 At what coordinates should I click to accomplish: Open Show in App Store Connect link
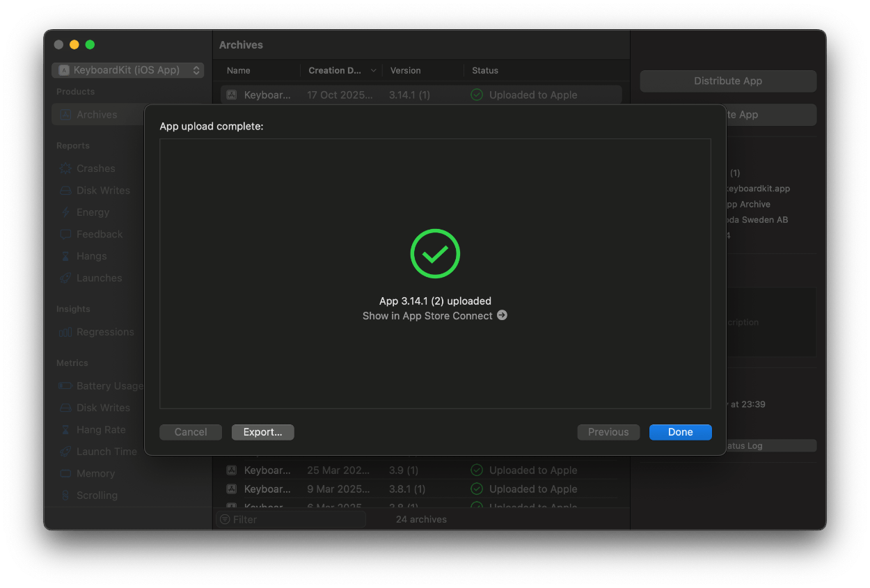427,316
